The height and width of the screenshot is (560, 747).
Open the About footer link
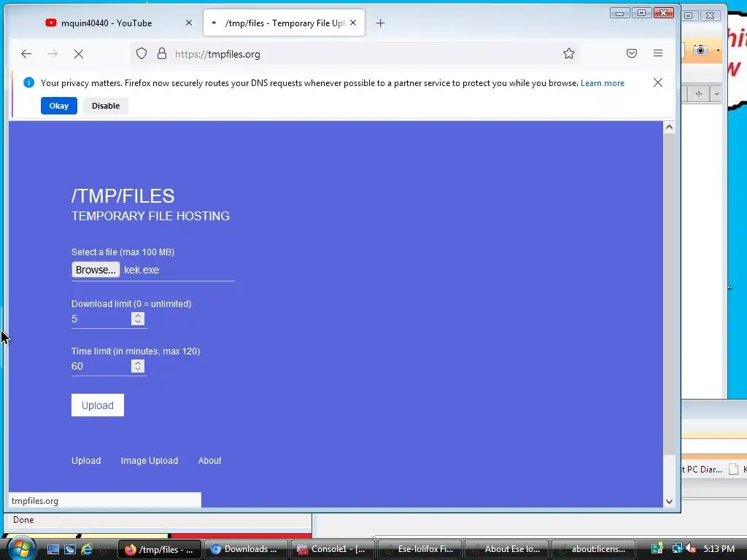[x=209, y=461]
